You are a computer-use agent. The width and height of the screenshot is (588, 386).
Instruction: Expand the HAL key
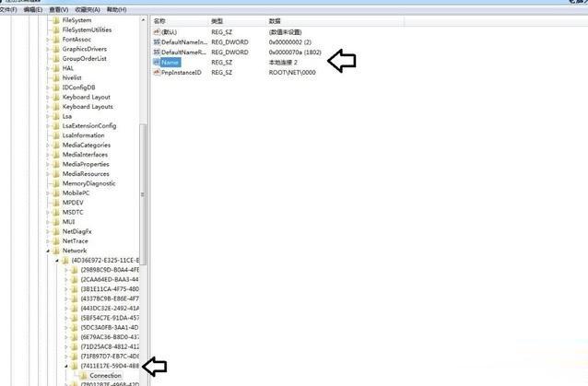point(48,68)
